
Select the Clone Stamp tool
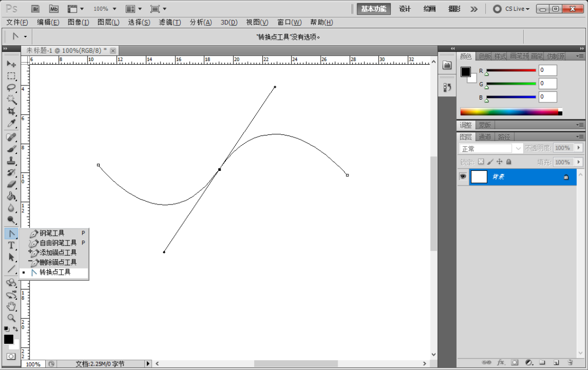tap(11, 161)
